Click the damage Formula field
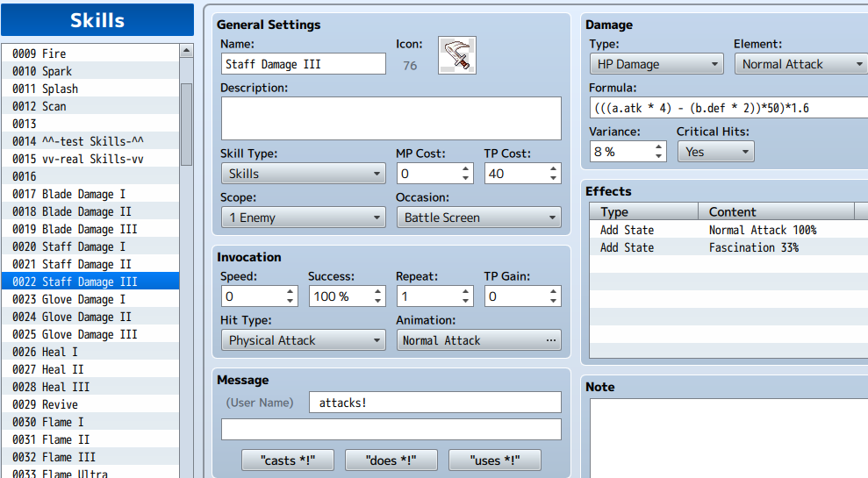This screenshot has height=478, width=868. (x=728, y=108)
